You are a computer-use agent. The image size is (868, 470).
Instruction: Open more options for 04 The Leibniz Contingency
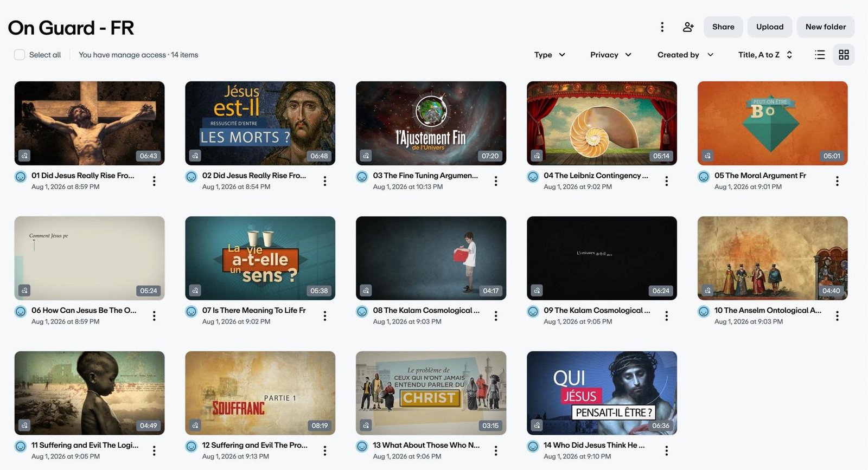point(667,181)
